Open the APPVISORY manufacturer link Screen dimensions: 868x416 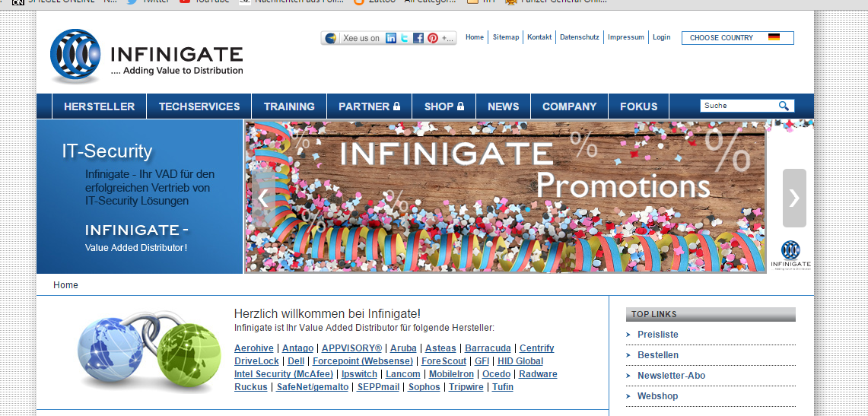coord(351,348)
